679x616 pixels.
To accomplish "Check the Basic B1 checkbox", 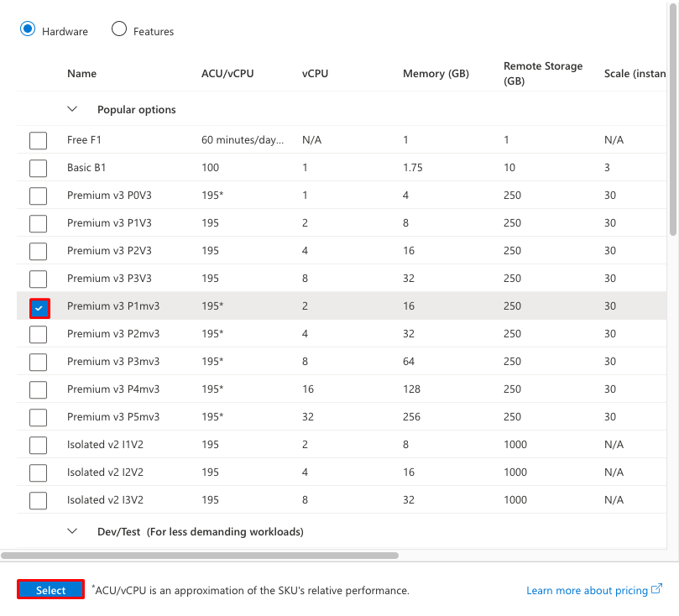I will (x=38, y=168).
